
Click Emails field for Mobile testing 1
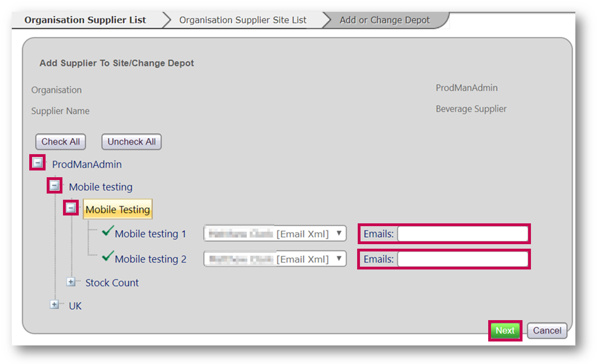pyautogui.click(x=463, y=233)
